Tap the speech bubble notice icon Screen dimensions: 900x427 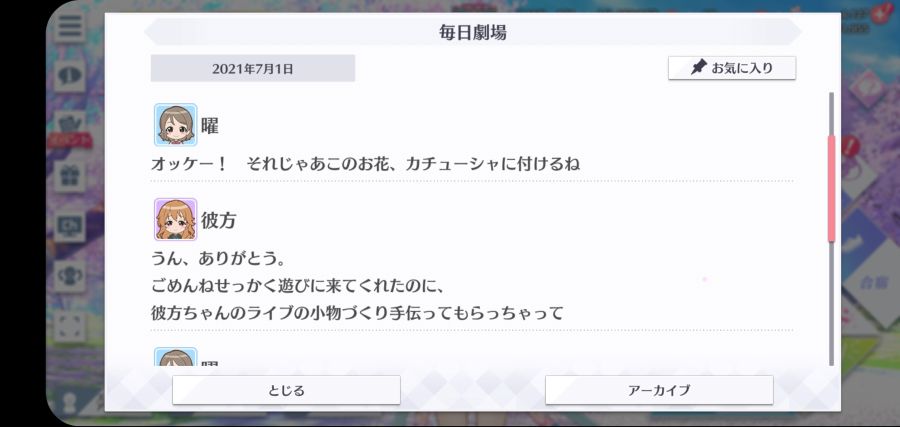[x=70, y=75]
